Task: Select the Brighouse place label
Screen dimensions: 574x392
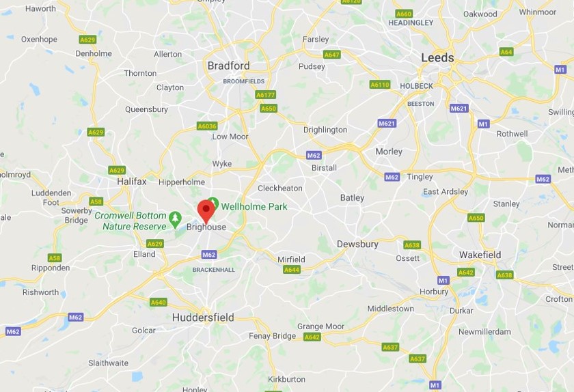Action: [x=206, y=227]
